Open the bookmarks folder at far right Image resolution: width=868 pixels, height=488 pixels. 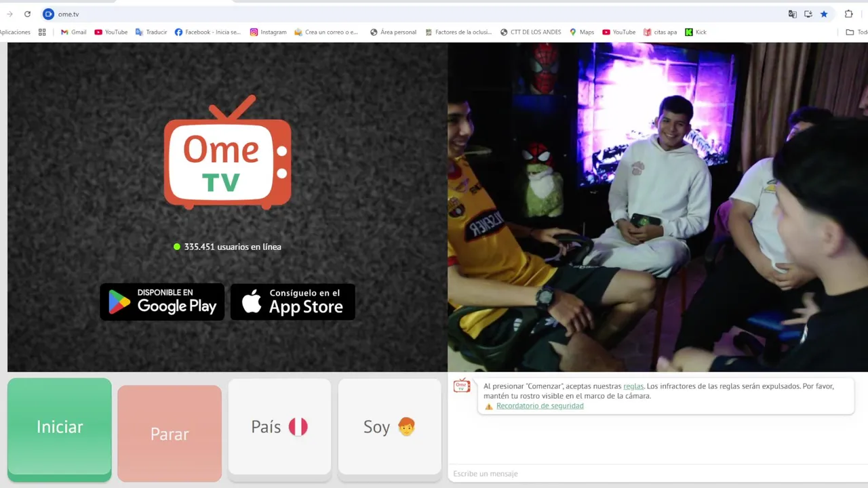click(856, 32)
